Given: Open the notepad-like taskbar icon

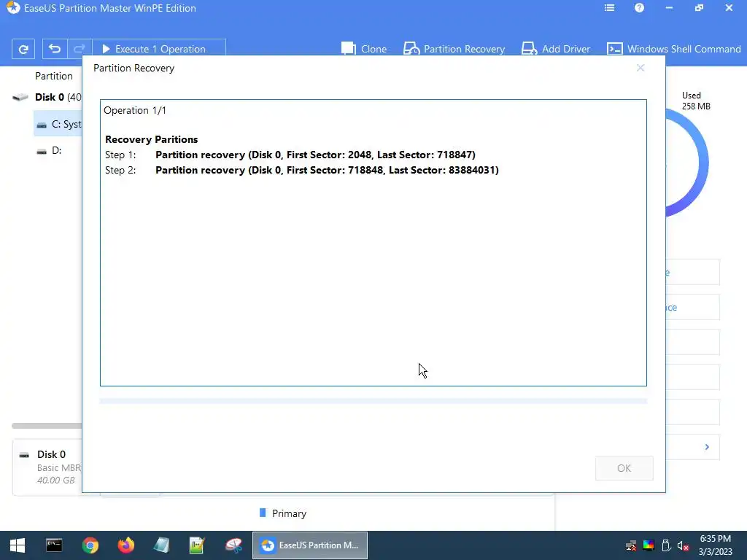Looking at the screenshot, I should click(161, 545).
